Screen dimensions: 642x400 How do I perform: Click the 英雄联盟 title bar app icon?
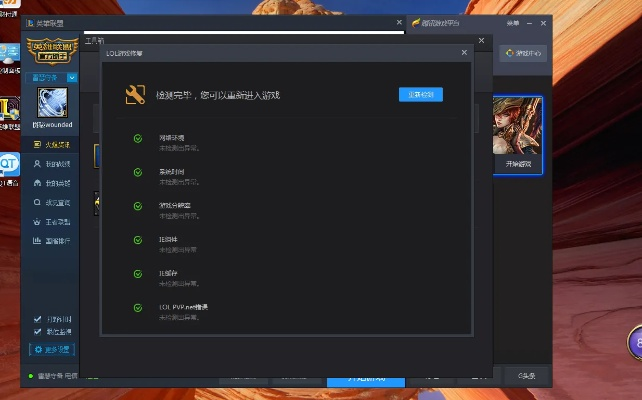pyautogui.click(x=29, y=23)
